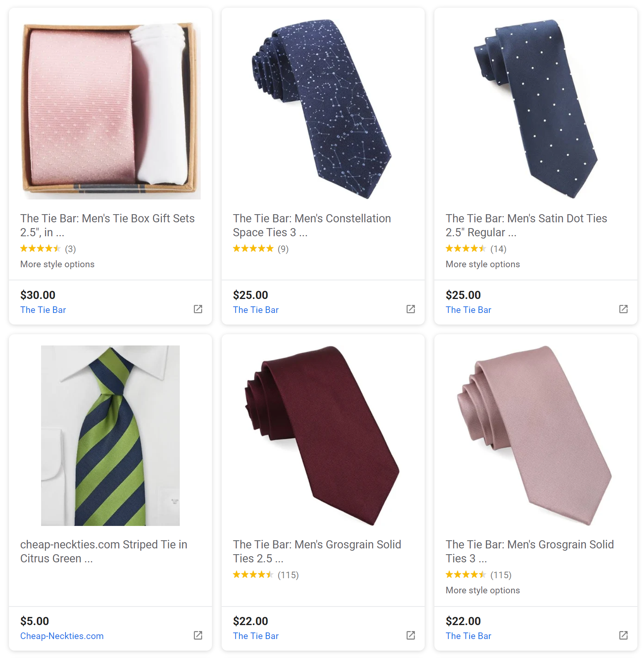The width and height of the screenshot is (644, 658).
Task: Open the Men's Constellation Space Ties title
Action: 312,225
